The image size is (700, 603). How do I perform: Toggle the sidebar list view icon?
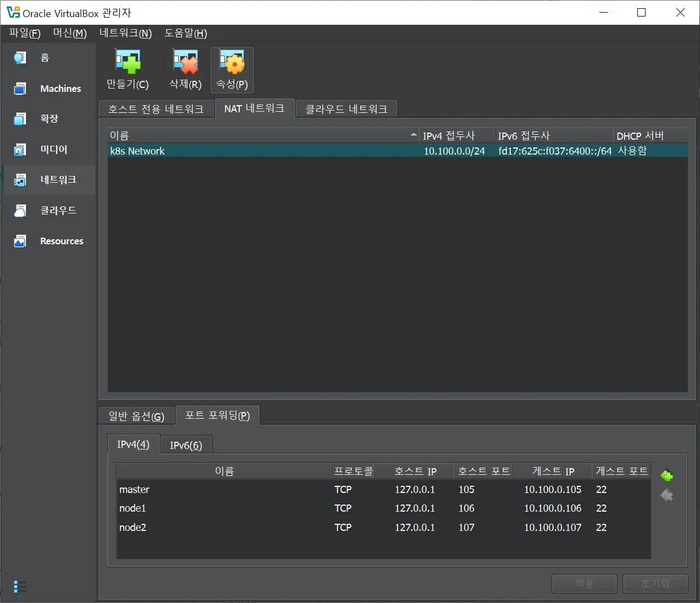pos(20,587)
